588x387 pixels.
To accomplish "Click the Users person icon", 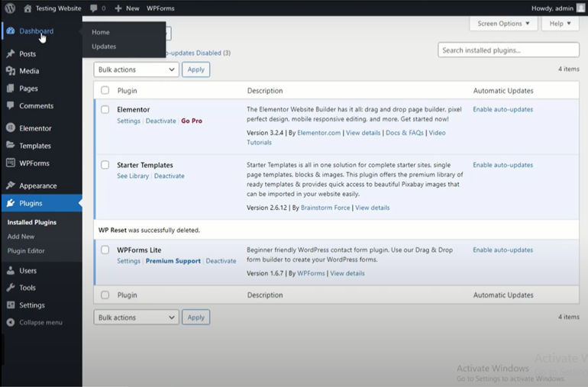I will (x=11, y=270).
